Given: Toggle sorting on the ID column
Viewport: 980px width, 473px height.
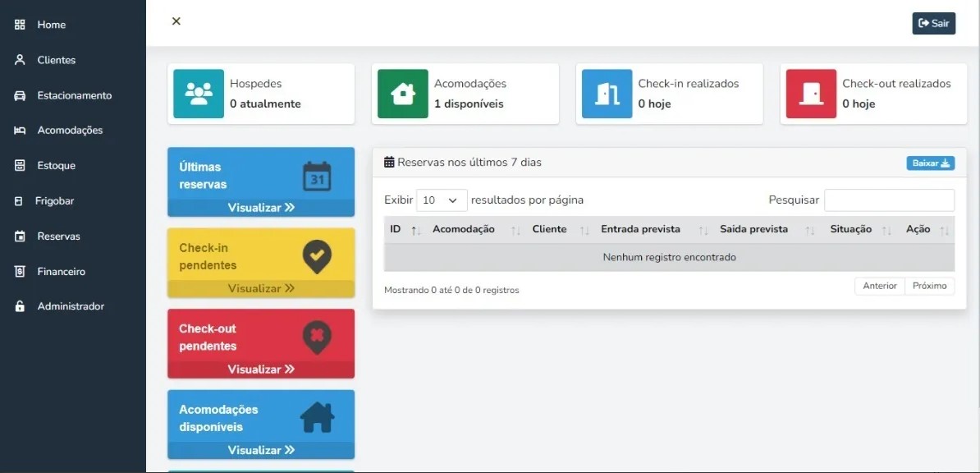Looking at the screenshot, I should coord(414,229).
